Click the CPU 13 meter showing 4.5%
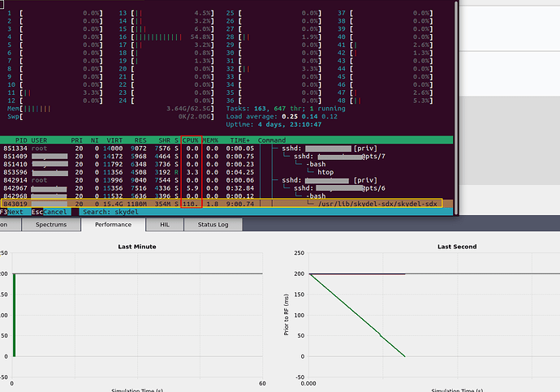 [166, 13]
